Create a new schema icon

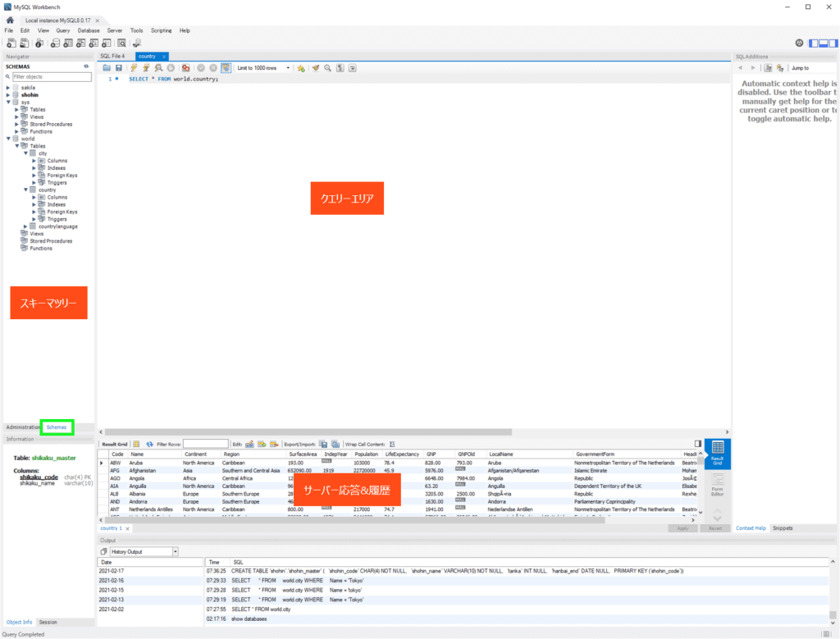pyautogui.click(x=55, y=43)
